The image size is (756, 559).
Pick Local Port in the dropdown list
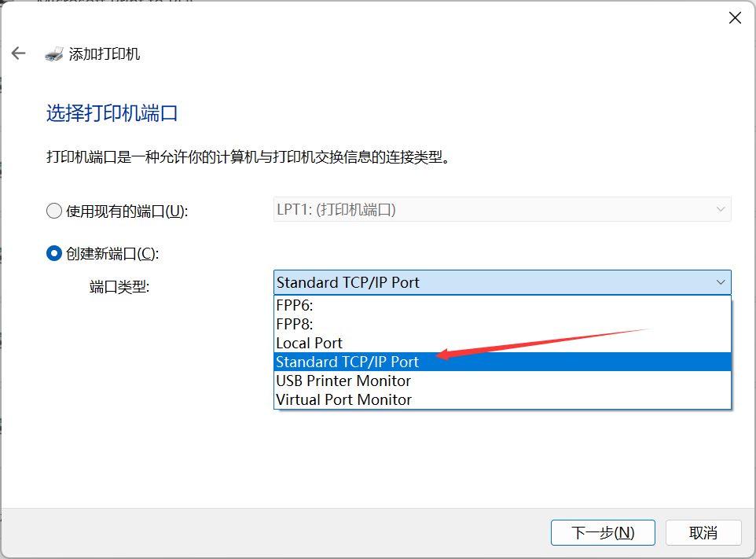coord(310,343)
